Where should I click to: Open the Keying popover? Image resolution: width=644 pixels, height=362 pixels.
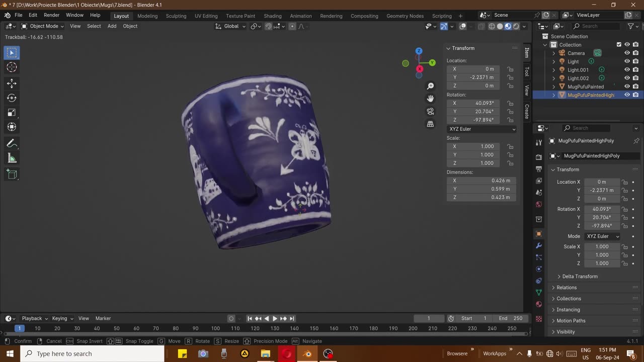click(63, 318)
